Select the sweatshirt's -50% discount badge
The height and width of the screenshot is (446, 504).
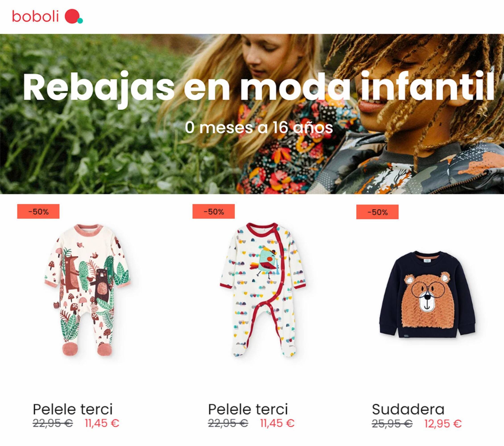point(377,212)
